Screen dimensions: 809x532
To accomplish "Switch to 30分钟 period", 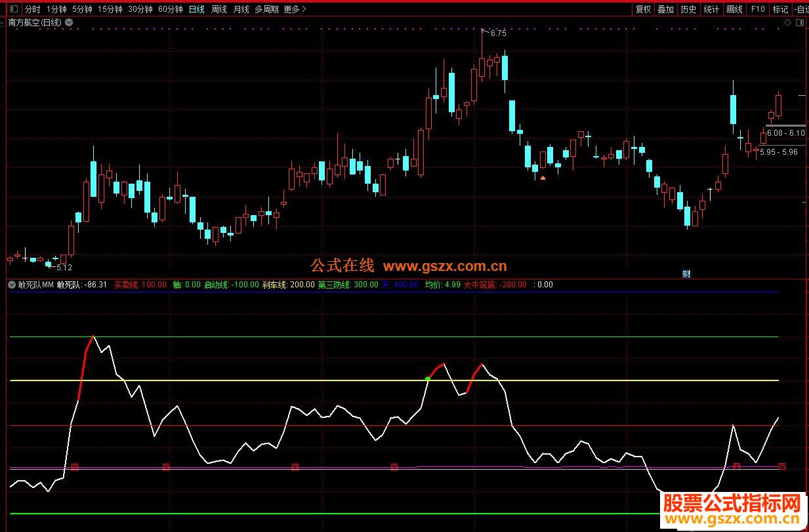I will point(140,9).
